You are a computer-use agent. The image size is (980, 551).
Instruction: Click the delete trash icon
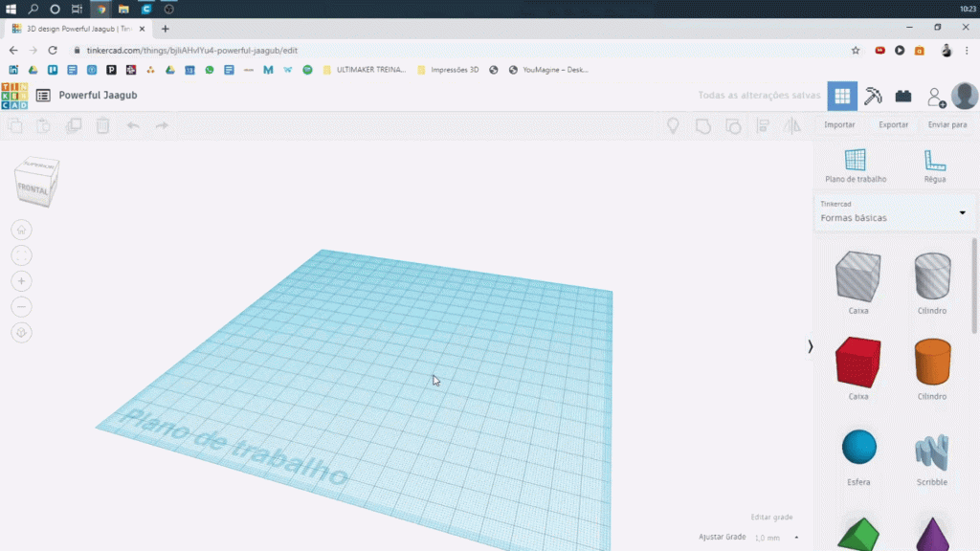[x=103, y=125]
